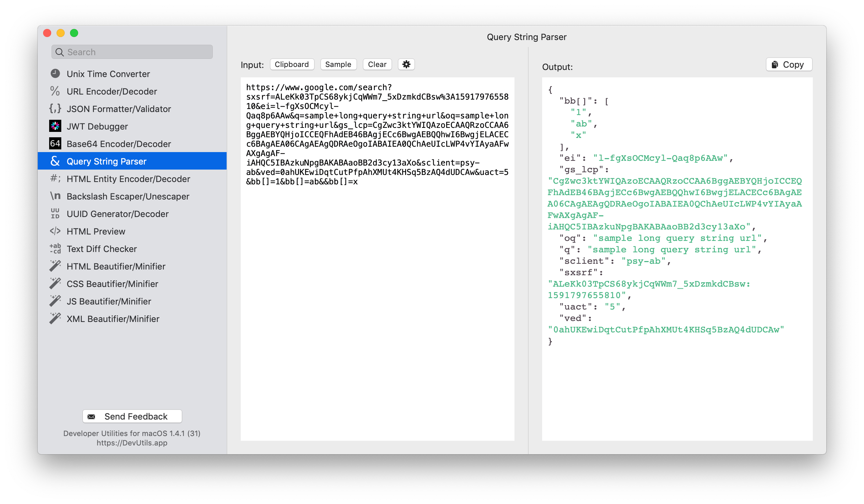Paste input from Clipboard
The image size is (864, 504).
coord(292,64)
